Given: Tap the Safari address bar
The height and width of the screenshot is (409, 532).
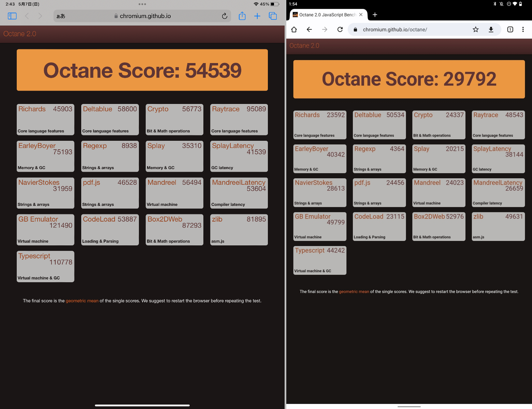Looking at the screenshot, I should pyautogui.click(x=142, y=16).
